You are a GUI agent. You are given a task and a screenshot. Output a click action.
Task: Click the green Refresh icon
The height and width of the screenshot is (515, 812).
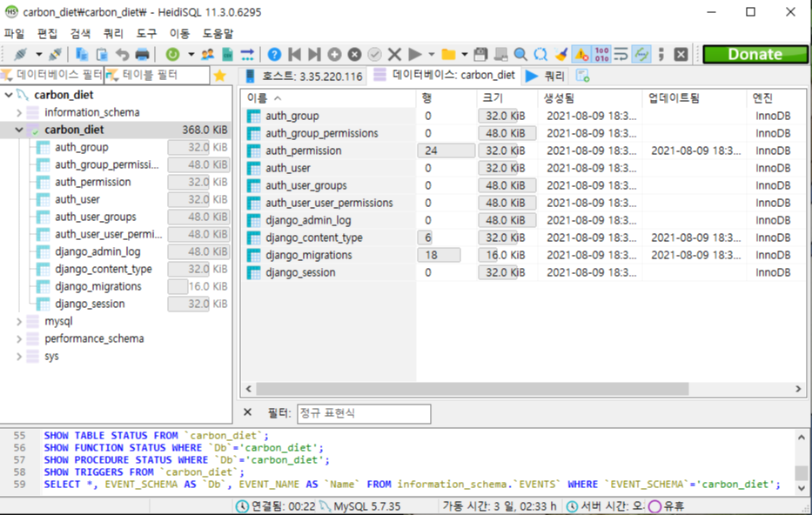[172, 54]
